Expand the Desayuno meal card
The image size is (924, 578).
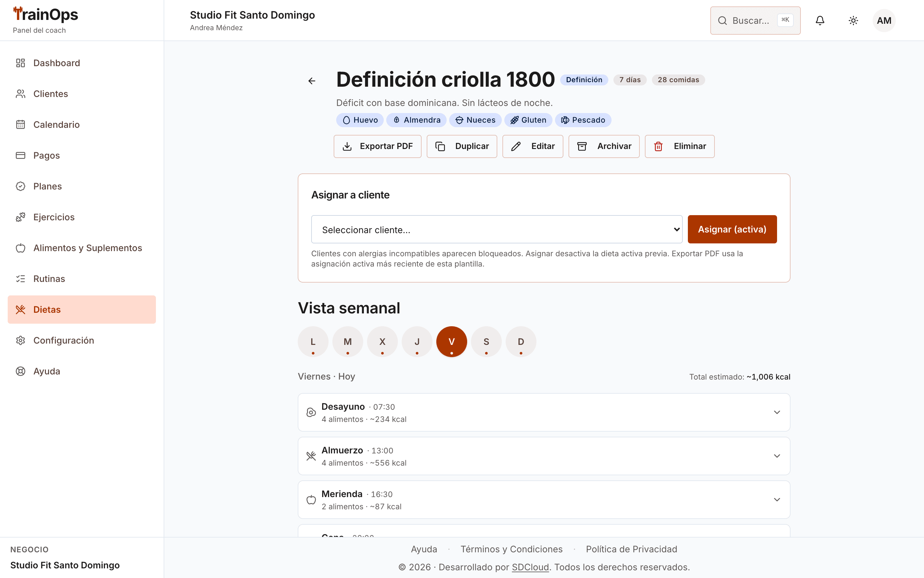point(544,413)
